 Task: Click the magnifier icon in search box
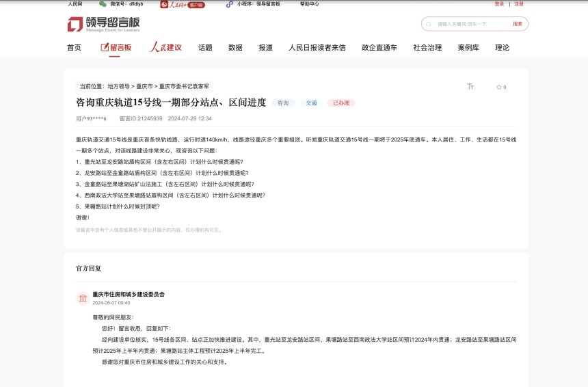coord(429,24)
